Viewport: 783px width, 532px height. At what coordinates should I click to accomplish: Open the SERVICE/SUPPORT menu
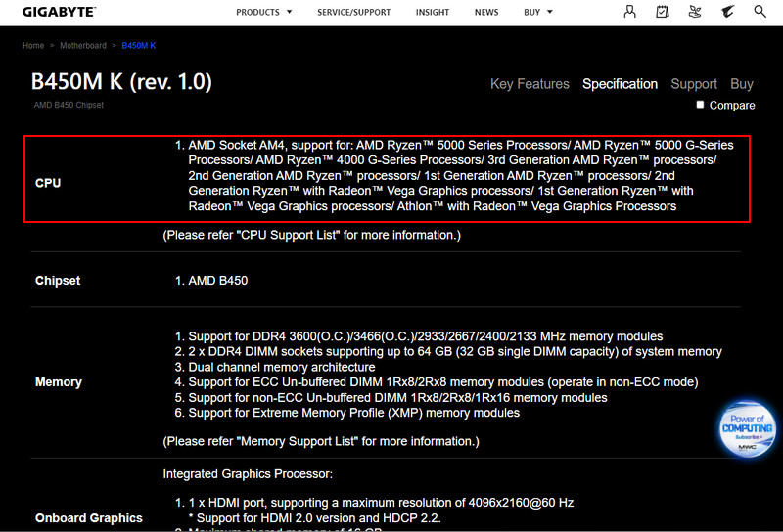click(x=353, y=12)
